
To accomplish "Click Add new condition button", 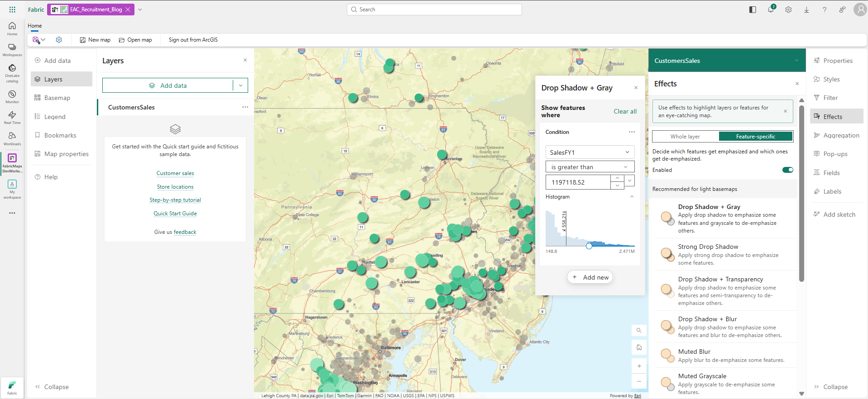I will pyautogui.click(x=590, y=277).
